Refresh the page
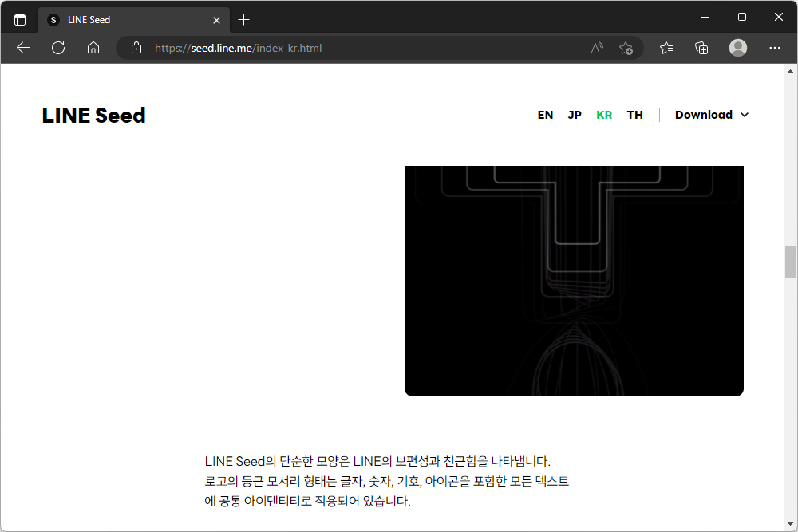The height and width of the screenshot is (532, 798). tap(58, 48)
